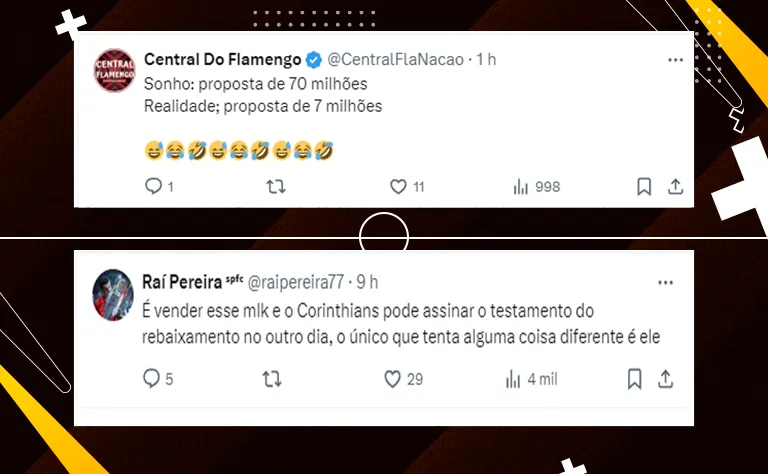
Task: View analytics of Raí Pereira's tweet
Action: tap(513, 379)
